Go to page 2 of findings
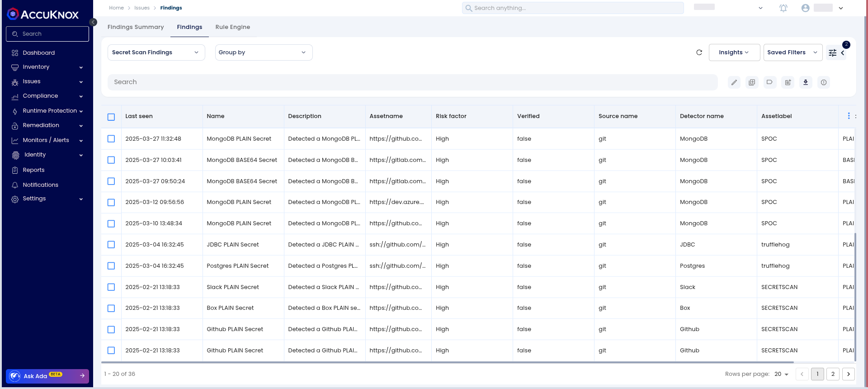 coord(833,374)
